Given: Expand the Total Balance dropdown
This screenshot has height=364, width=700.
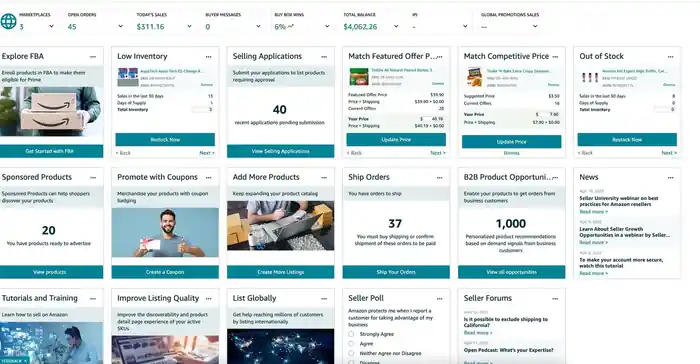Looking at the screenshot, I should (x=396, y=26).
